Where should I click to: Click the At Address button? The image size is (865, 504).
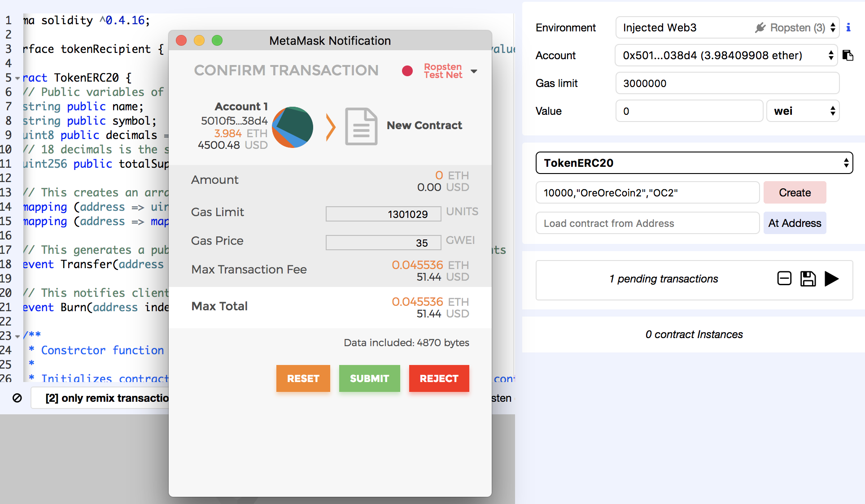[795, 223]
